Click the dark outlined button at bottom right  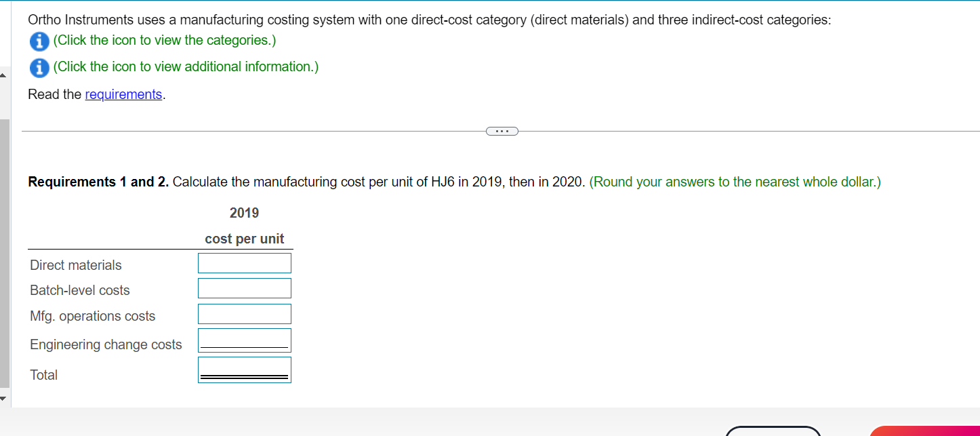[773, 434]
